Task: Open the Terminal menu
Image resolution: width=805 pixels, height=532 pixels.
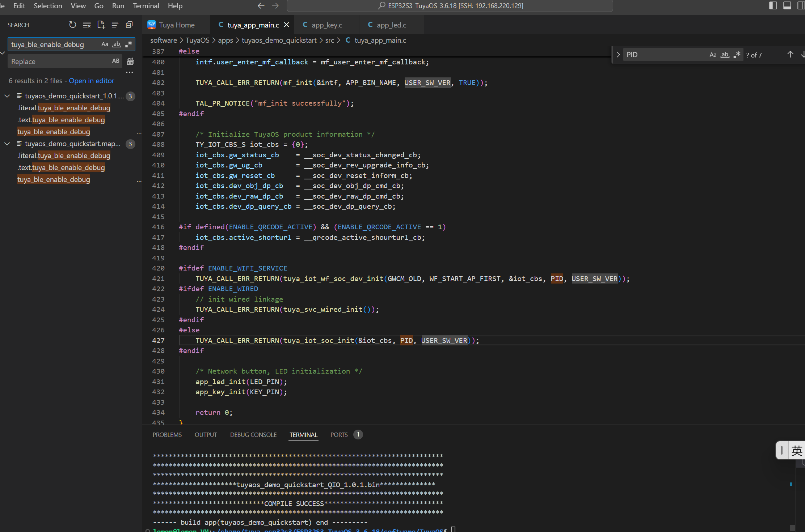Action: pyautogui.click(x=146, y=6)
